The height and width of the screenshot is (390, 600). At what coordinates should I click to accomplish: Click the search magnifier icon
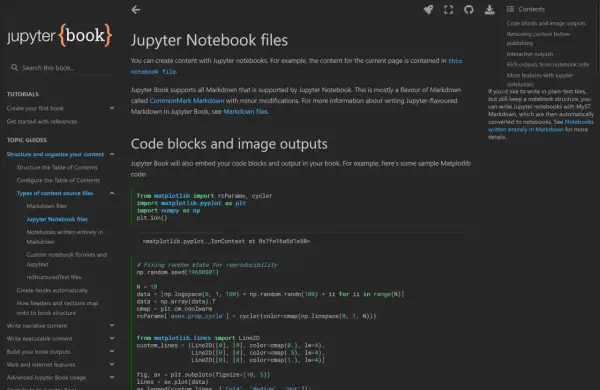coord(15,68)
